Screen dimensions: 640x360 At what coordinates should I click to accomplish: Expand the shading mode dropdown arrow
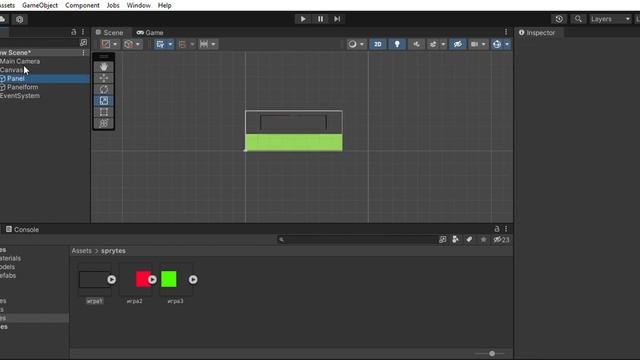pos(115,44)
